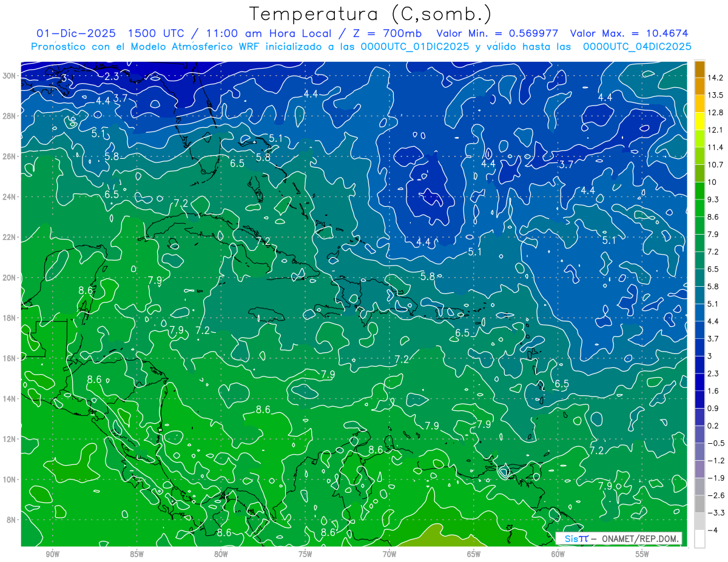The height and width of the screenshot is (562, 728).
Task: Click longitude axis label "70W"
Action: [x=389, y=554]
